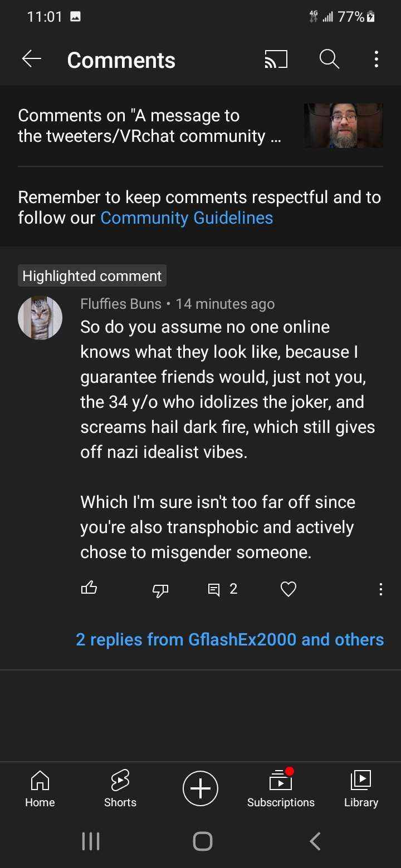View Fluffies Buns cat avatar profile
401x868 pixels.
tap(40, 318)
